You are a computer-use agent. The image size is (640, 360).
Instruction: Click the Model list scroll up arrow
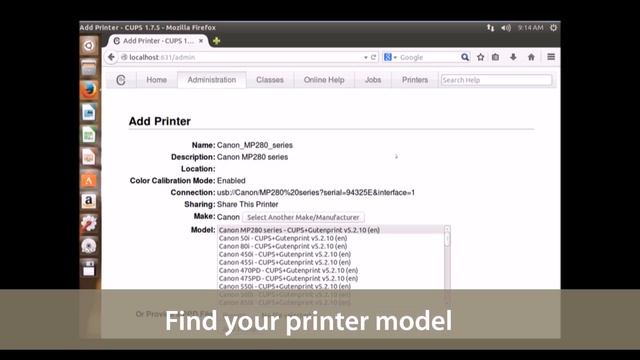(x=447, y=229)
